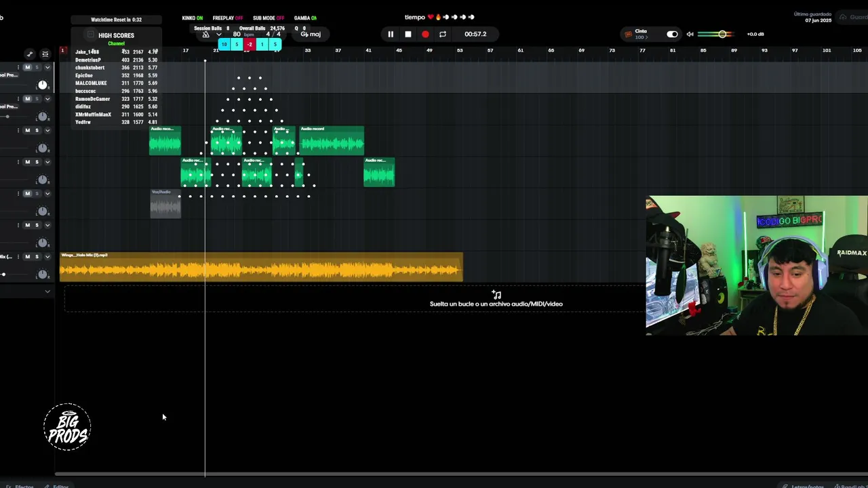Open second track dots menu
868x488 pixels.
(20, 99)
